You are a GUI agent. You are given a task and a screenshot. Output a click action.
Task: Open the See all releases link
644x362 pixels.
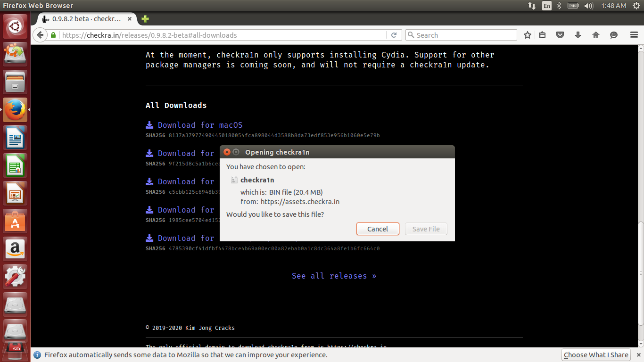coord(334,276)
